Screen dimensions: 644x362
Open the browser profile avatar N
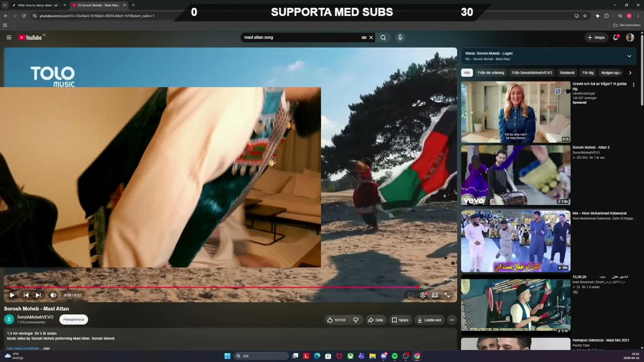(x=629, y=16)
